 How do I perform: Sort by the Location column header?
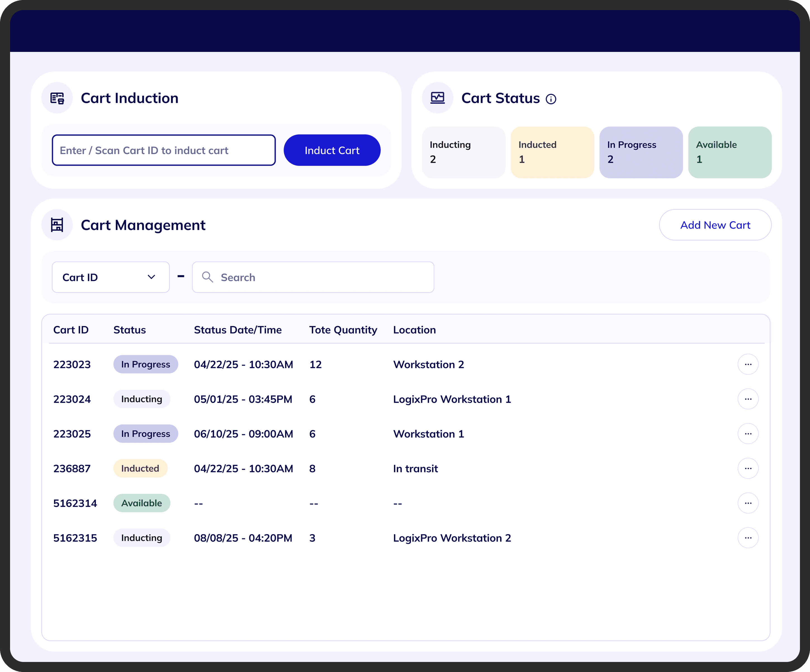[415, 330]
